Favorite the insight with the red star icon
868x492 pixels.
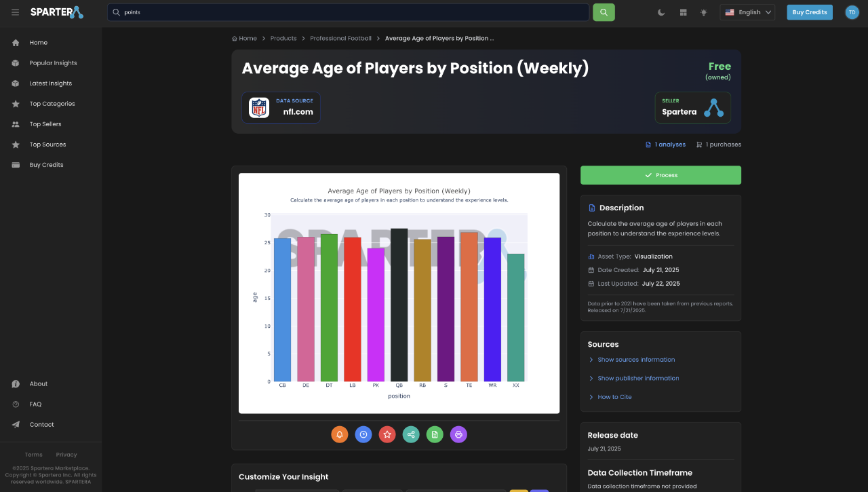coord(387,434)
